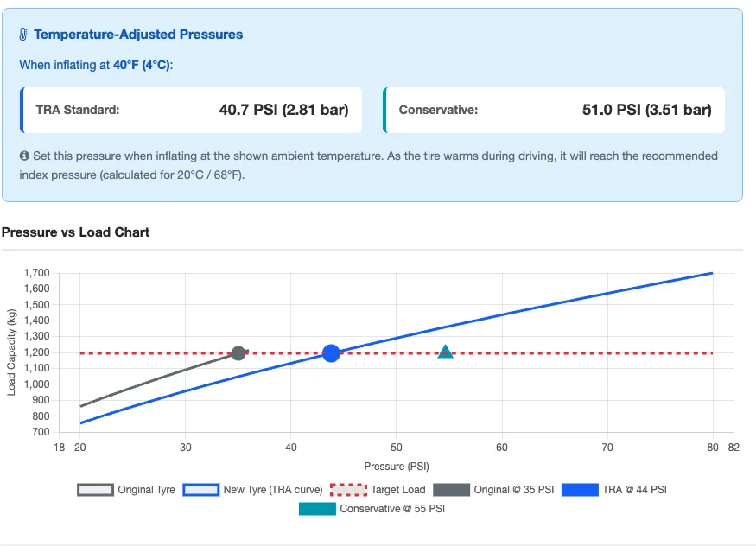The height and width of the screenshot is (546, 756).
Task: Click the Load Capacity (kg) axis title
Action: 12,352
